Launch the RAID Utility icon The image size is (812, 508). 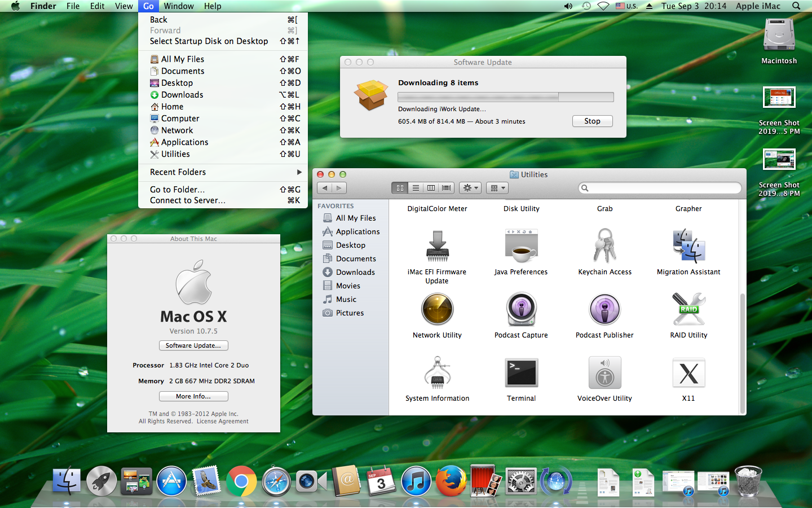[x=688, y=309]
